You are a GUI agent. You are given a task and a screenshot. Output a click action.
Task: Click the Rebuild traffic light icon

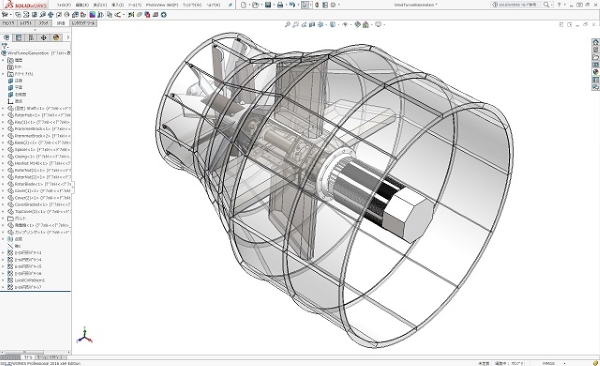(317, 5)
